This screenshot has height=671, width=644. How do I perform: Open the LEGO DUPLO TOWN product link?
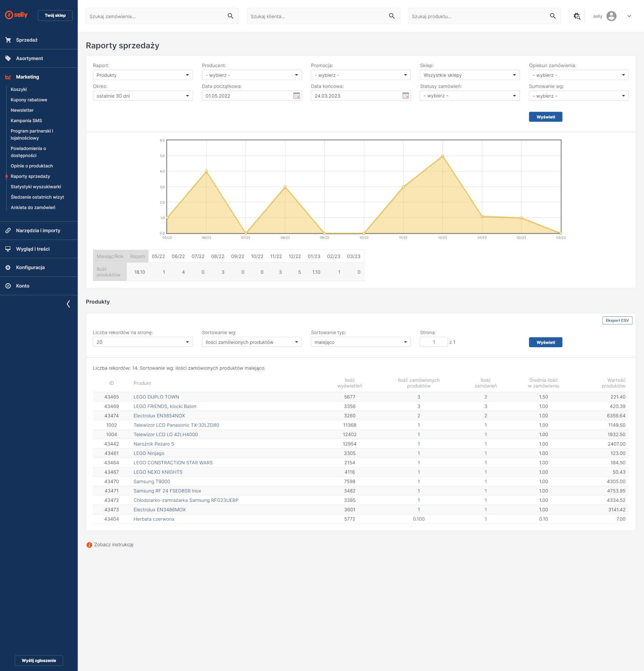(x=156, y=397)
